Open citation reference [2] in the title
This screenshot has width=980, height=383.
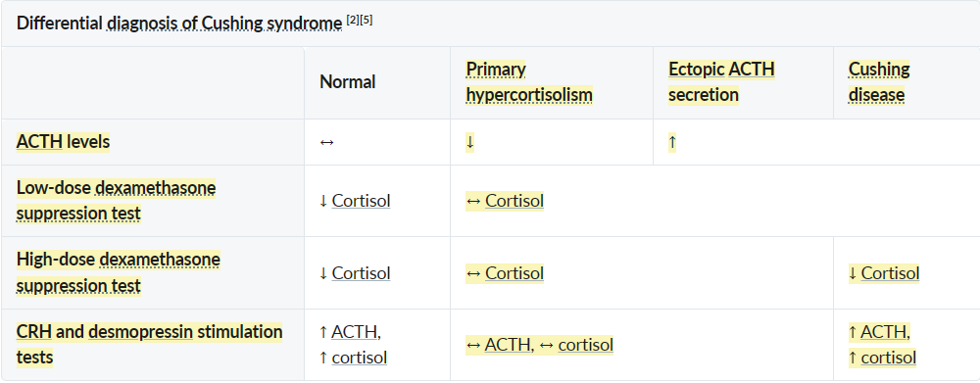353,20
